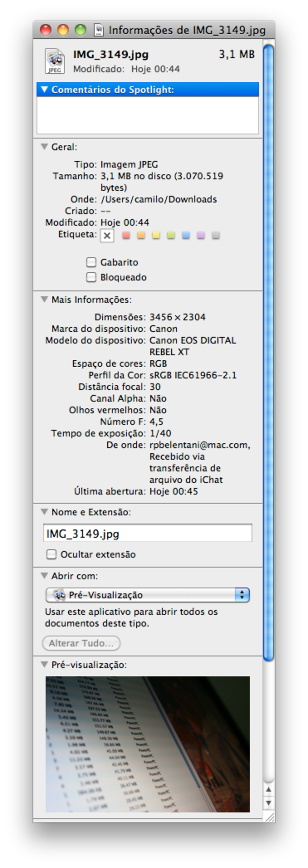The image size is (308, 868).
Task: Click the window resize grip corner
Action: click(270, 817)
